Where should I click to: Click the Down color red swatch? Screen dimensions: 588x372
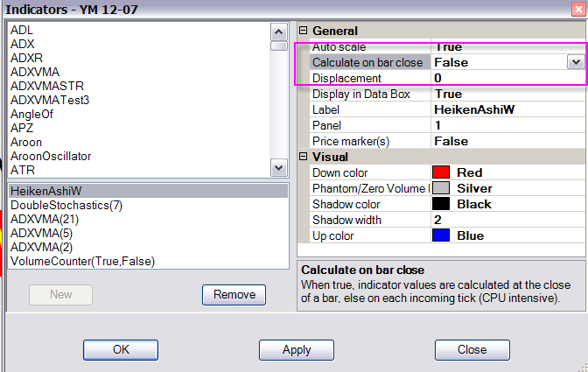[442, 172]
